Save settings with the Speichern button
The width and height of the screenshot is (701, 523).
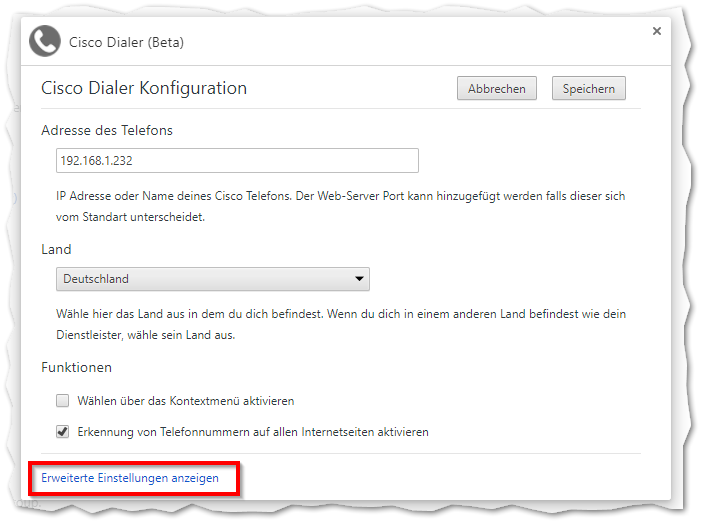(x=588, y=88)
